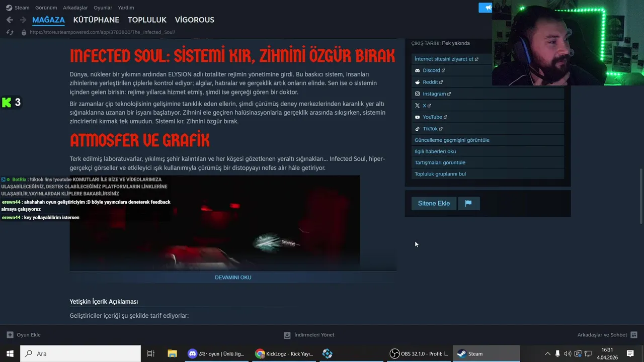
Task: Open the announcements megaphone button
Action: (x=486, y=8)
